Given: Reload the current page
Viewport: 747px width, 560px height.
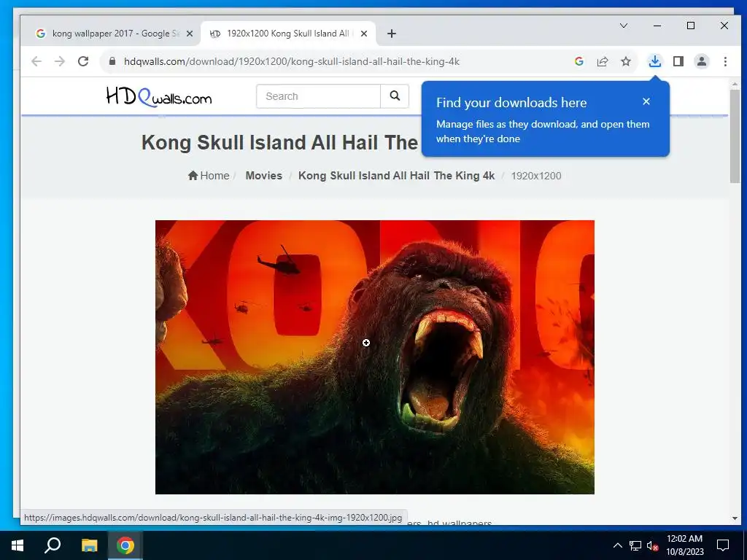Looking at the screenshot, I should click(x=83, y=61).
